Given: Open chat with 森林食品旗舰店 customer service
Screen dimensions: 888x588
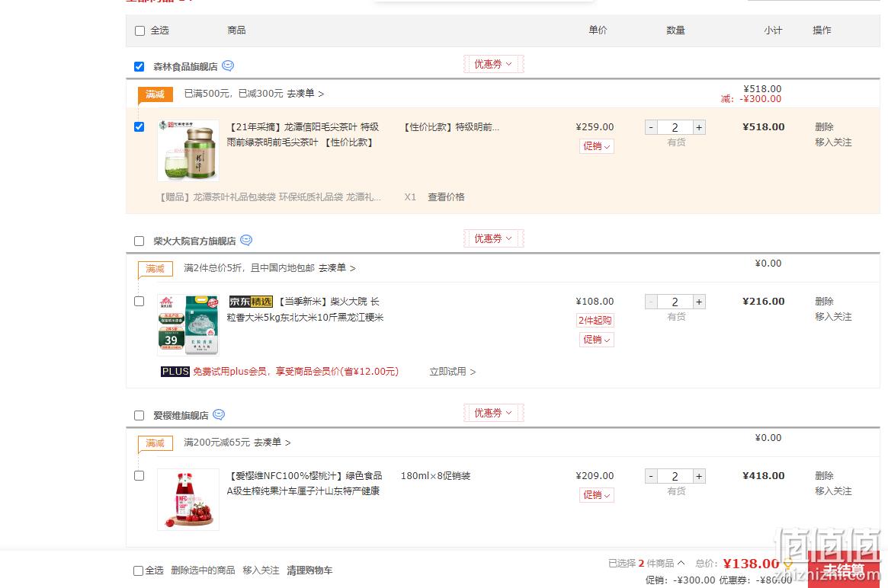Looking at the screenshot, I should 228,66.
